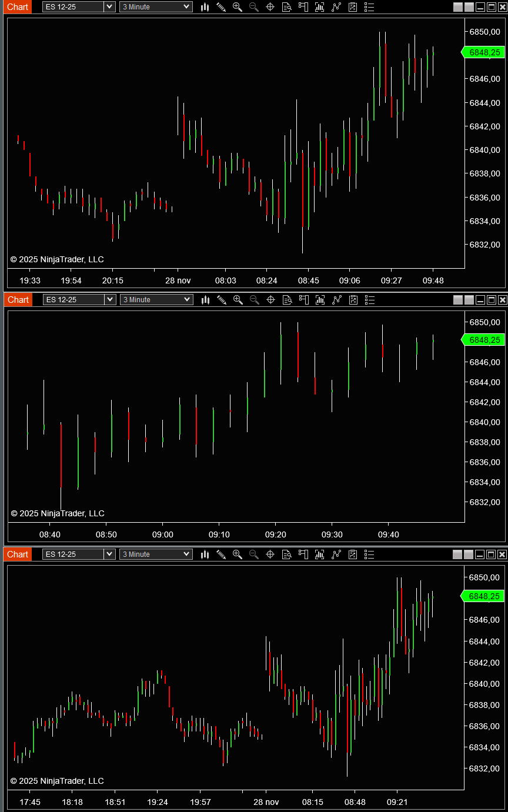508x812 pixels.
Task: Open Strategies icon in bottom chart
Action: click(353, 554)
